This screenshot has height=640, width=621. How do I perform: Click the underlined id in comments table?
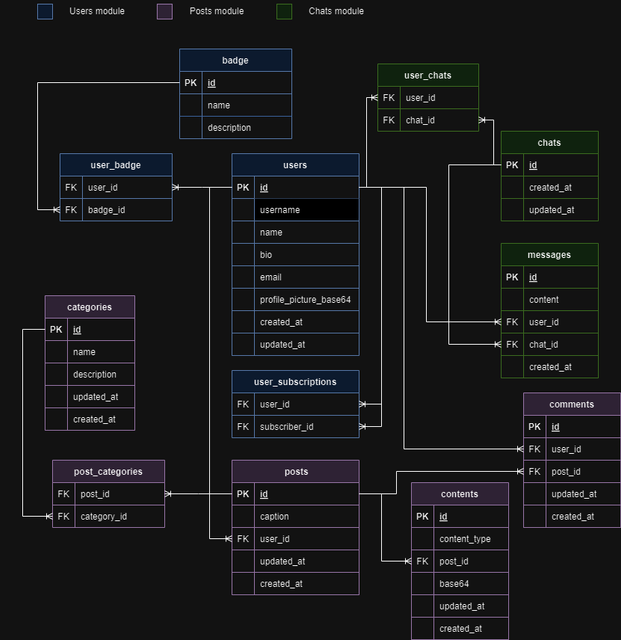tap(555, 427)
